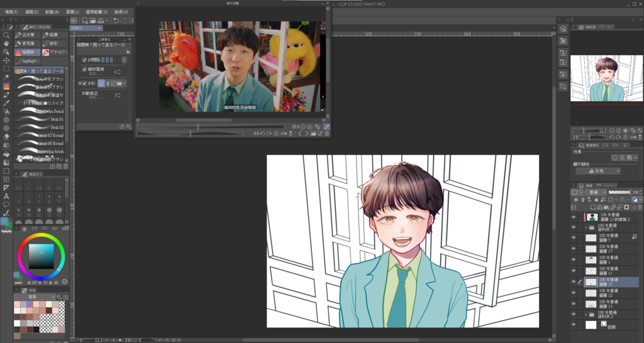Image resolution: width=644 pixels, height=343 pixels.
Task: Select 粉彩 sub tool group
Action: [x=55, y=43]
